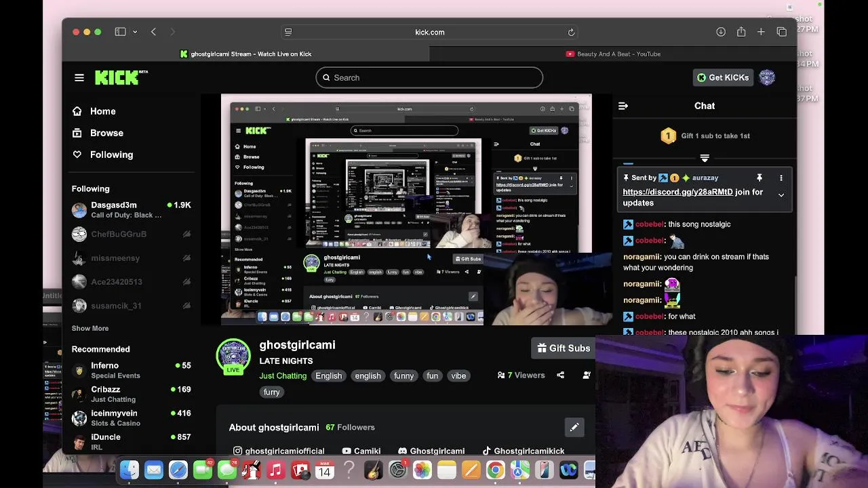Open Safari downloads icon
The image size is (868, 488).
(x=721, y=32)
